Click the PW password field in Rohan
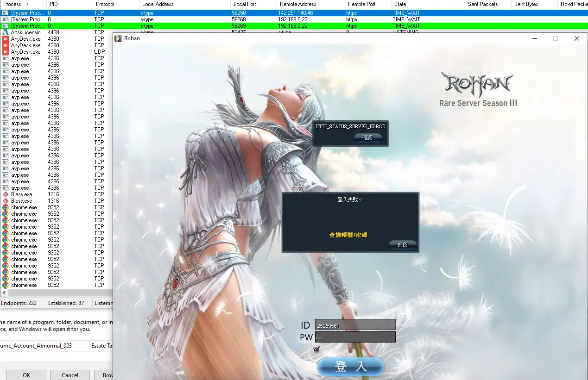Screen dimensions: 588x380 click(355, 337)
